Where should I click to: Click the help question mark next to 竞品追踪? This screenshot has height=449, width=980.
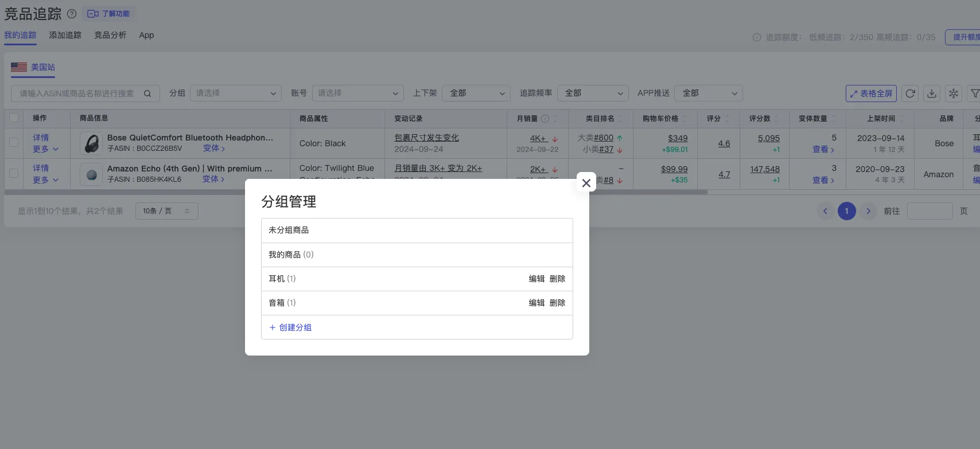[x=72, y=14]
